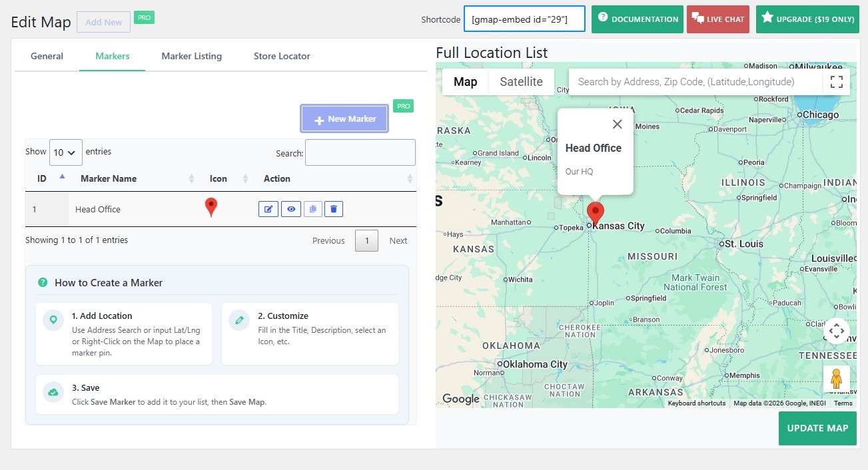Open map camera controls

(837, 331)
